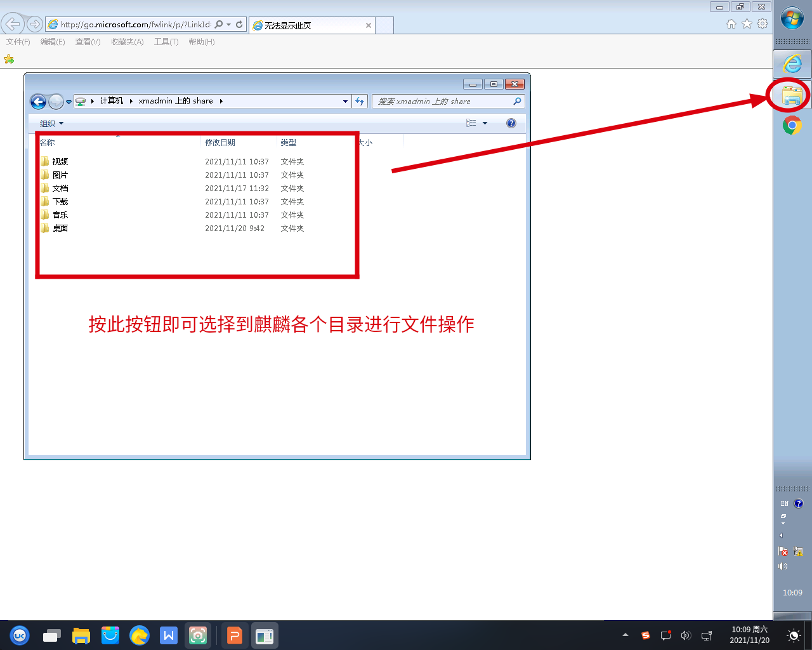Sort by the 修改日期 column header
The width and height of the screenshot is (812, 650).
(x=239, y=143)
